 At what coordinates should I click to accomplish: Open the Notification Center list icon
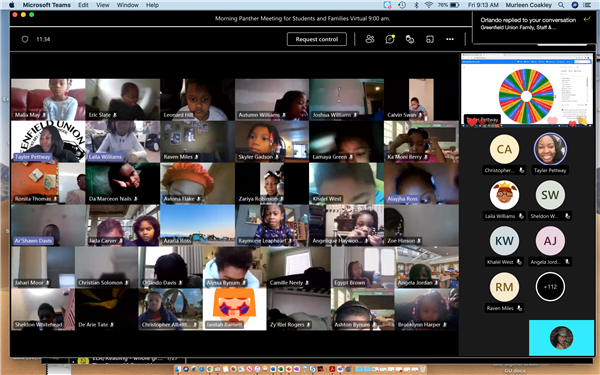[587, 5]
